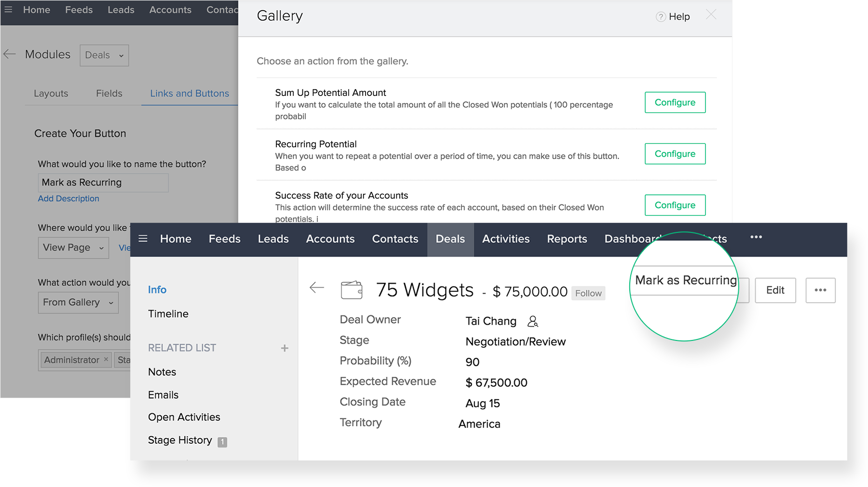The height and width of the screenshot is (487, 868).
Task: Click the back arrow beside 75 Widgets
Action: (x=316, y=288)
